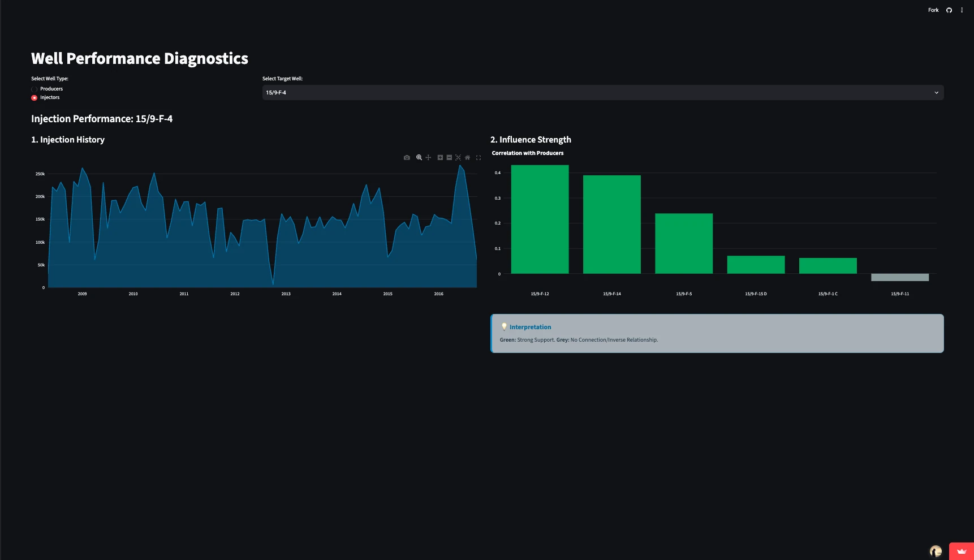Click the grey 15/9-F-11 bar
Viewport: 974px width, 560px height.
pyautogui.click(x=900, y=277)
